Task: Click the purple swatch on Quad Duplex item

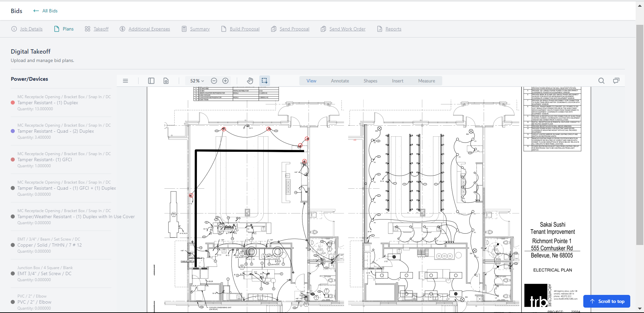Action: (12, 131)
